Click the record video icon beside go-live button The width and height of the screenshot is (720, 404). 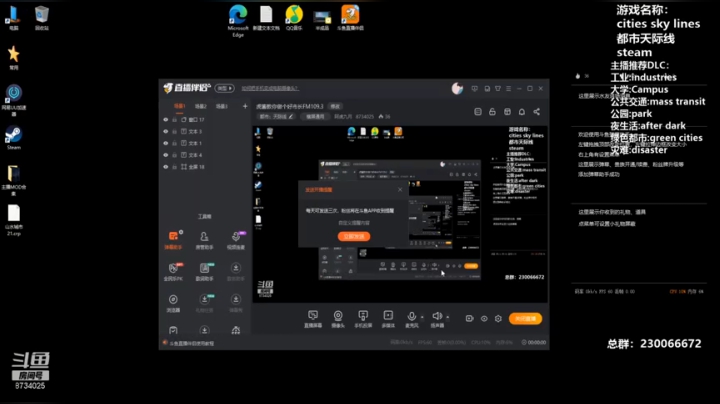click(469, 318)
